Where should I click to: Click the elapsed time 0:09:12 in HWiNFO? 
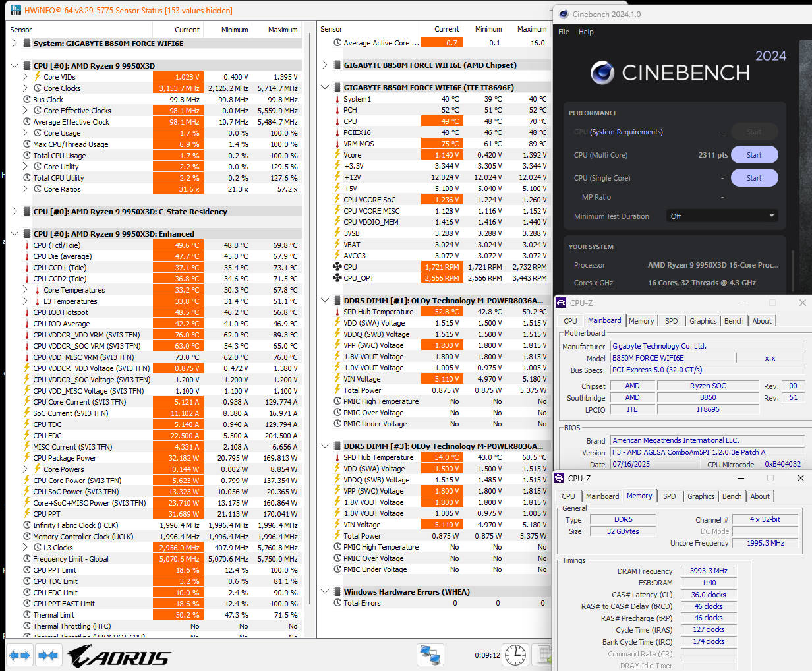(487, 655)
